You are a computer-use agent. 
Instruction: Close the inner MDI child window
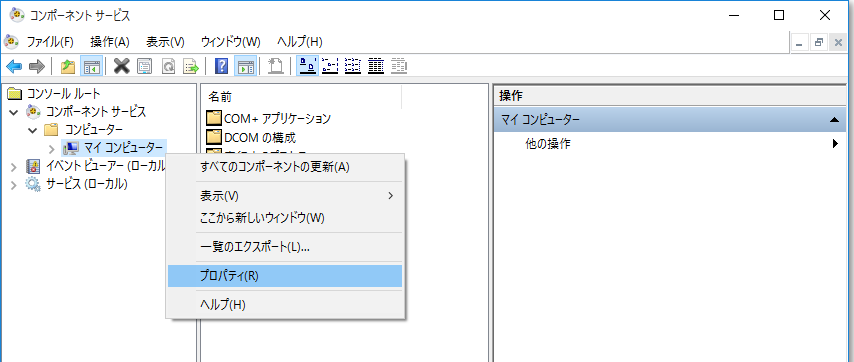pyautogui.click(x=837, y=43)
